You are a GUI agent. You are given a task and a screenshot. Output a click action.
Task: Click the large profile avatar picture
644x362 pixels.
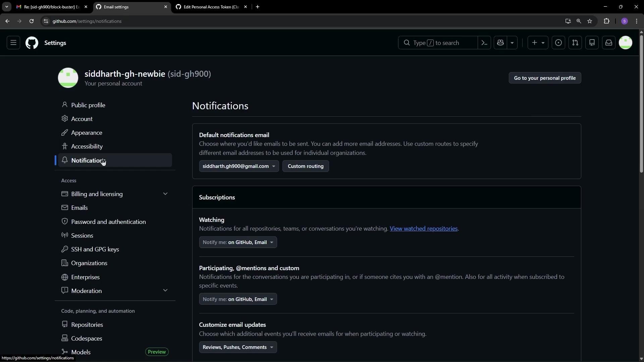click(68, 78)
